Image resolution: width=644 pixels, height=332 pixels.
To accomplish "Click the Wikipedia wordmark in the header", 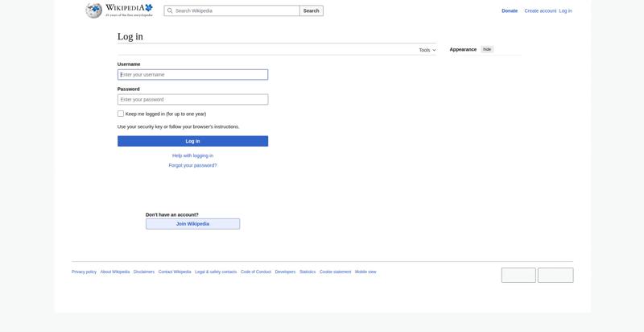I will point(129,8).
